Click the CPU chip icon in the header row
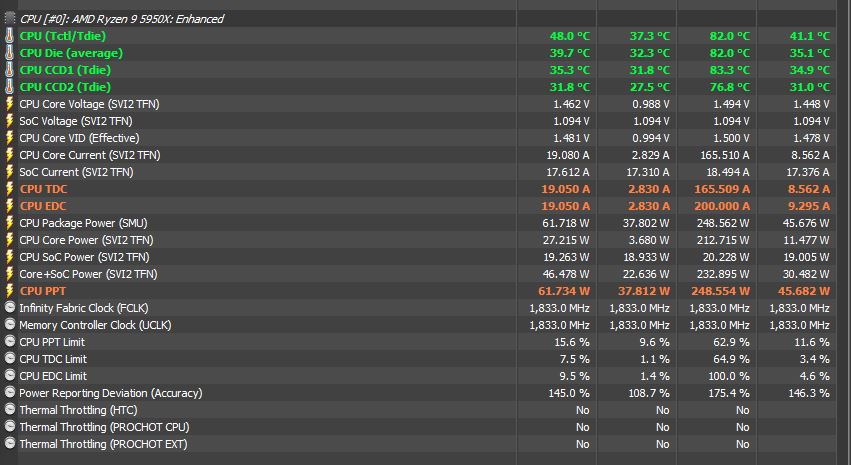 pyautogui.click(x=10, y=19)
